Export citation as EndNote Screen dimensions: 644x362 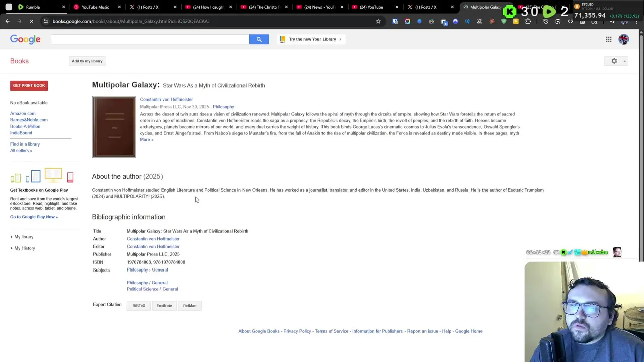164,306
